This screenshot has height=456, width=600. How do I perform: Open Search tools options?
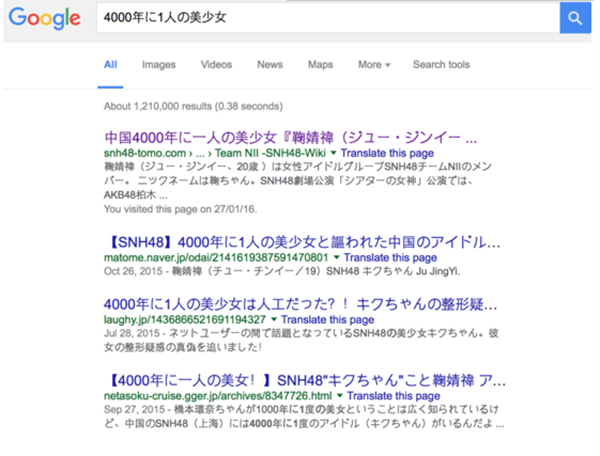[441, 65]
